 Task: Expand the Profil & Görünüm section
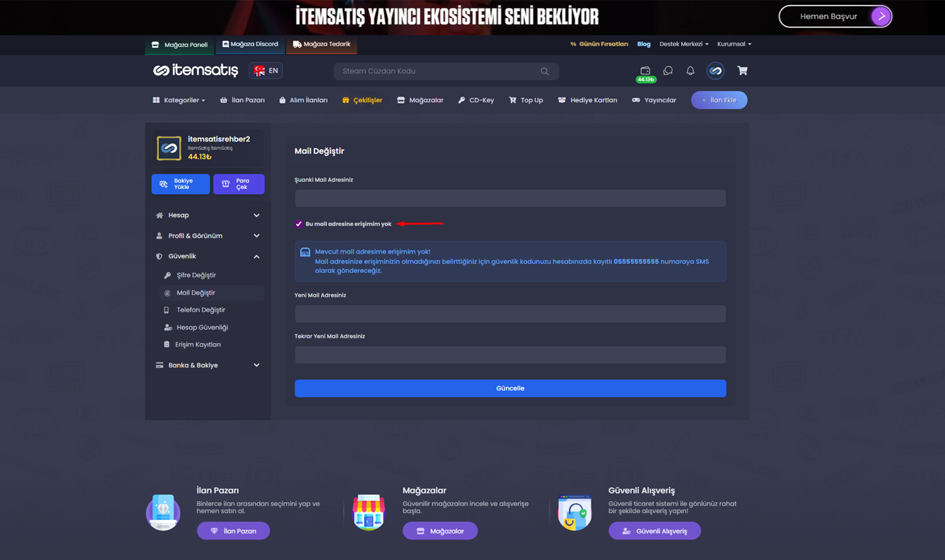[x=208, y=236]
